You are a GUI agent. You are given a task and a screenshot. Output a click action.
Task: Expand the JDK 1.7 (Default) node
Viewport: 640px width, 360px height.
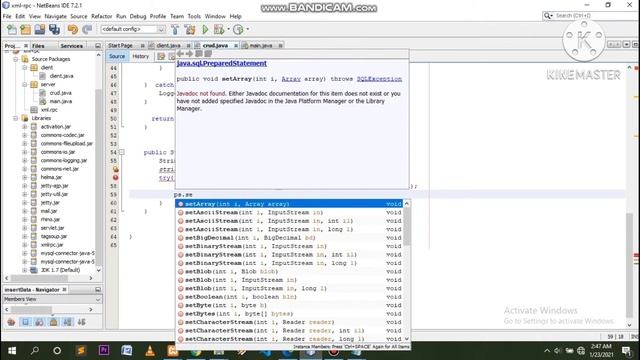click(x=24, y=270)
